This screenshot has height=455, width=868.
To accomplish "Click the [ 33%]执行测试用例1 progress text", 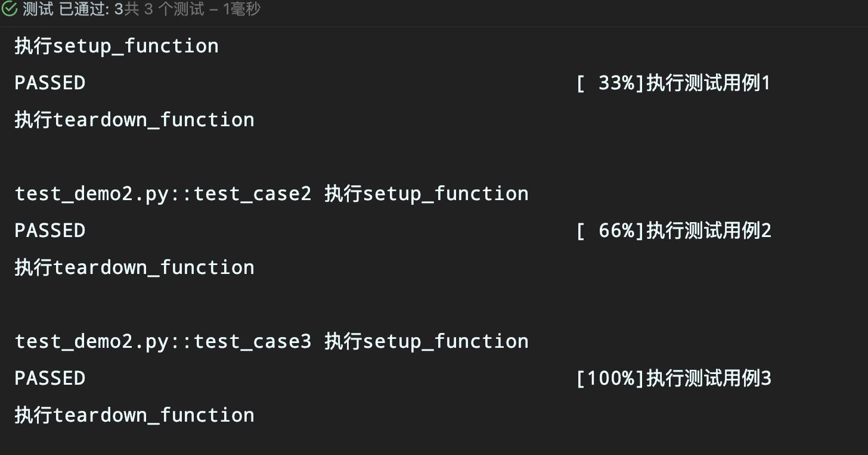I will tap(674, 83).
